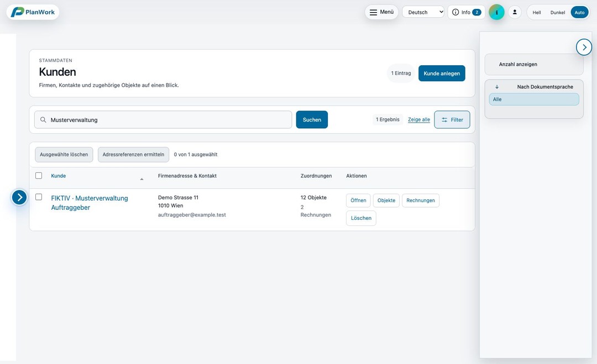This screenshot has width=597, height=364.
Task: Click Ausgewählte löschen
Action: (x=64, y=155)
